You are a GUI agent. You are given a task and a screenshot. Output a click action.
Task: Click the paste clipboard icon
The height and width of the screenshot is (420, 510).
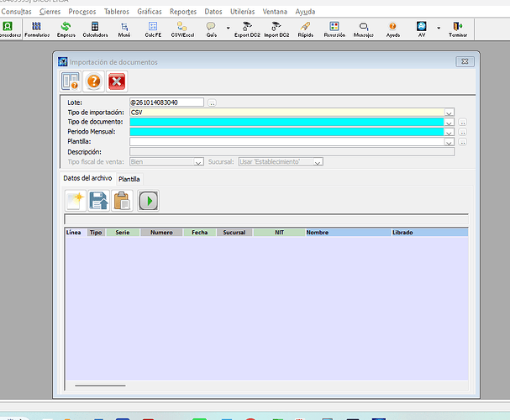122,201
